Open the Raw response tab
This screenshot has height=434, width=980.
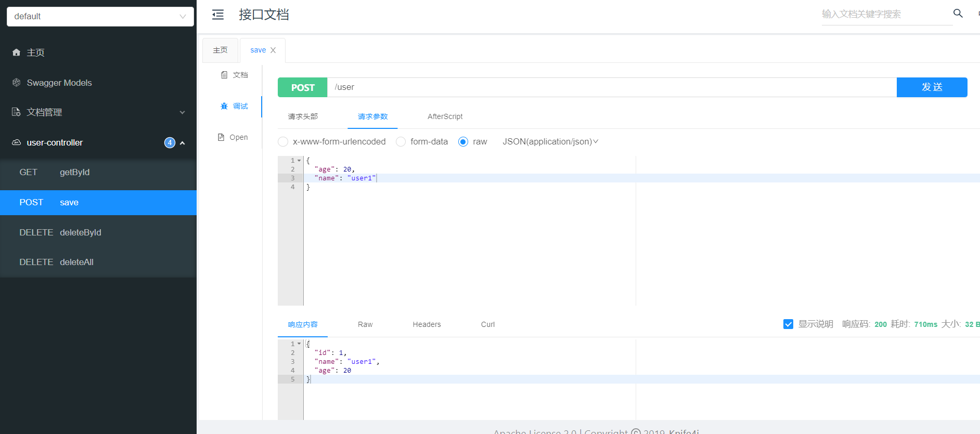(x=365, y=324)
